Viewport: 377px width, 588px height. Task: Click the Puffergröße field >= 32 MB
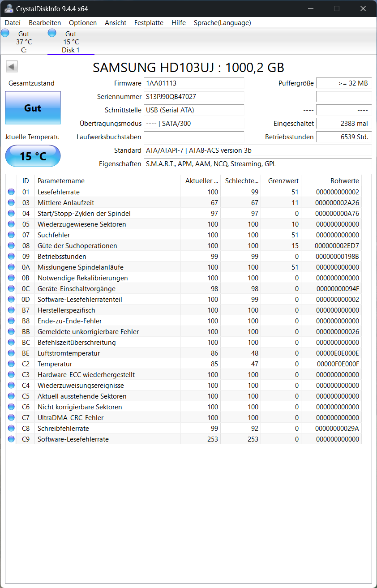(x=344, y=83)
